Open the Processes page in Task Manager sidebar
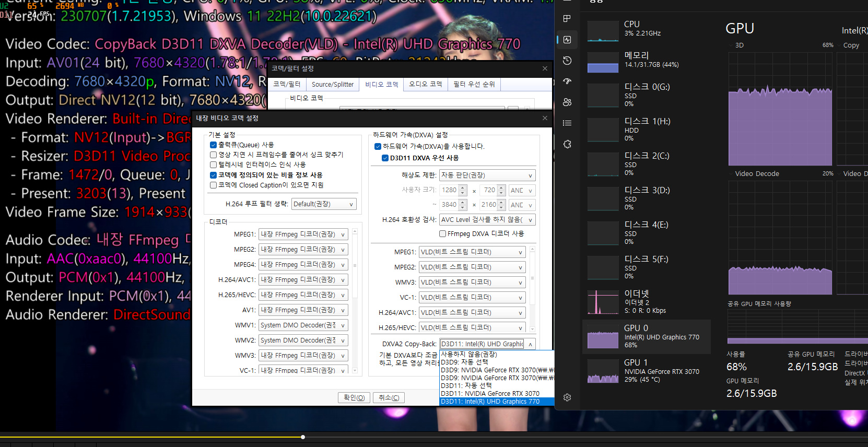 tap(567, 19)
